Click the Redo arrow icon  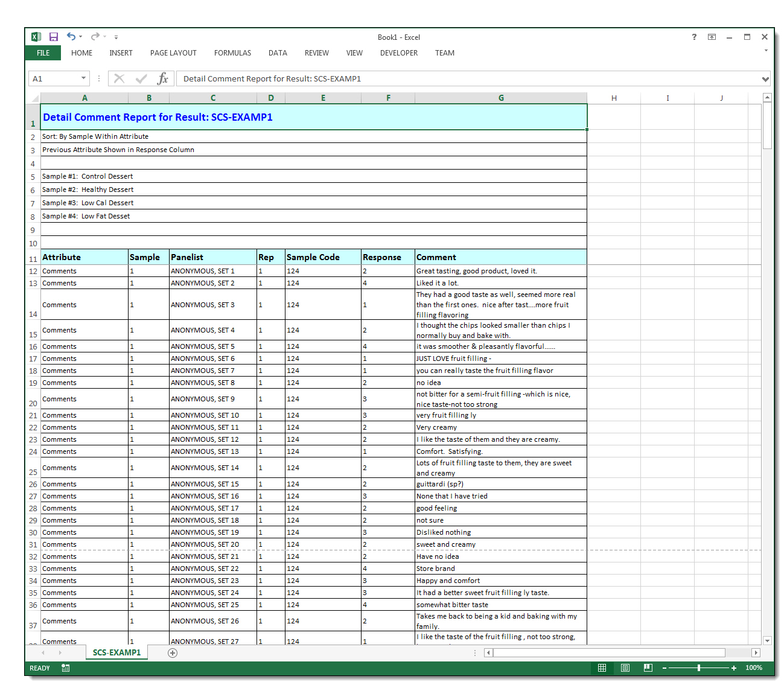pyautogui.click(x=95, y=37)
